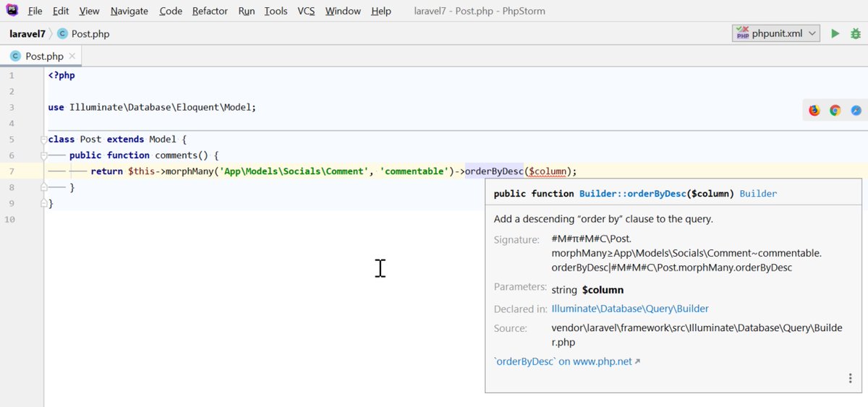Open the Illuminate\Database\Query\Builder link

(x=630, y=309)
